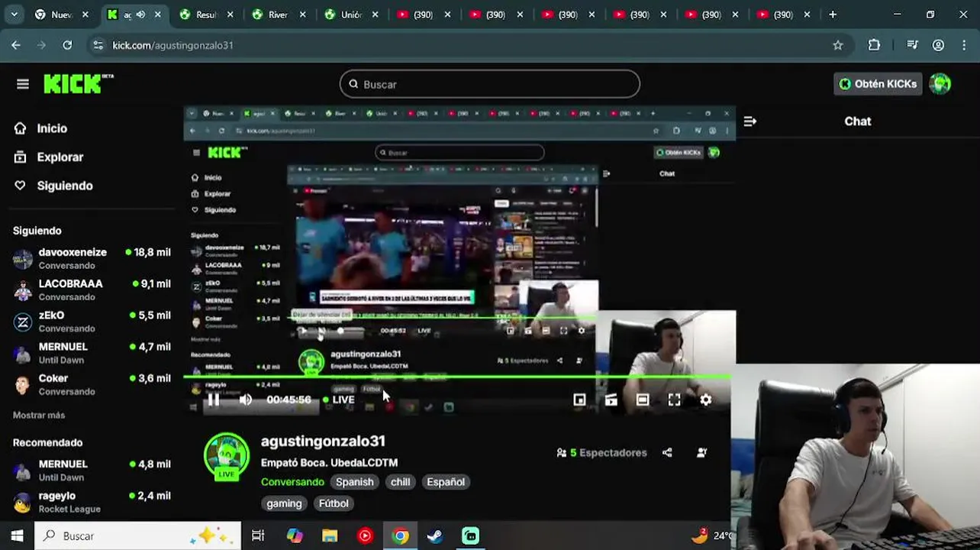Click the Windows taskbar Buscar search box
The image size is (980, 550).
[x=137, y=535]
